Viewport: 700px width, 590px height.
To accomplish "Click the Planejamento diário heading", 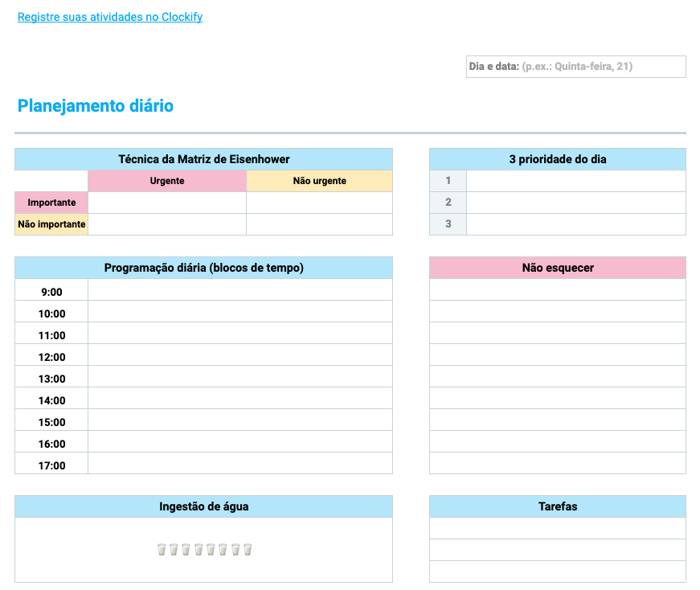I will (x=95, y=105).
